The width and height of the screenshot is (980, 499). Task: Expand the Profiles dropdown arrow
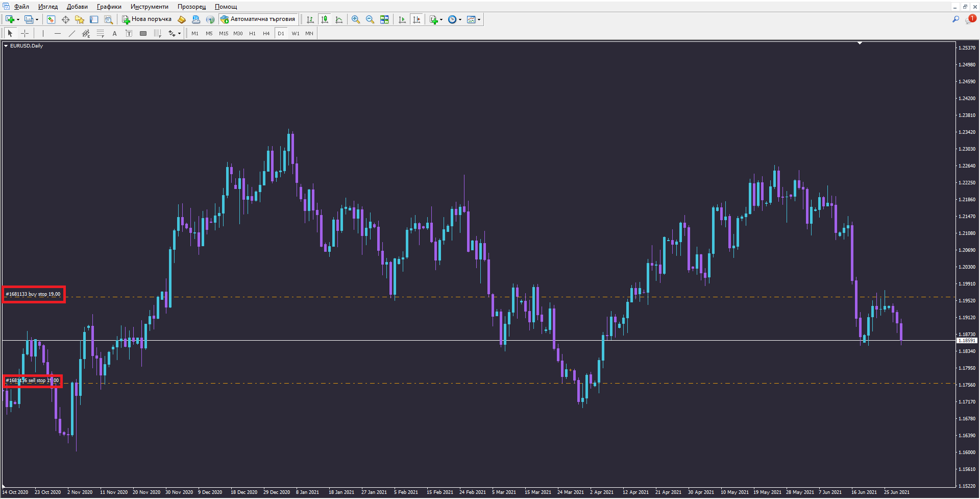click(37, 19)
